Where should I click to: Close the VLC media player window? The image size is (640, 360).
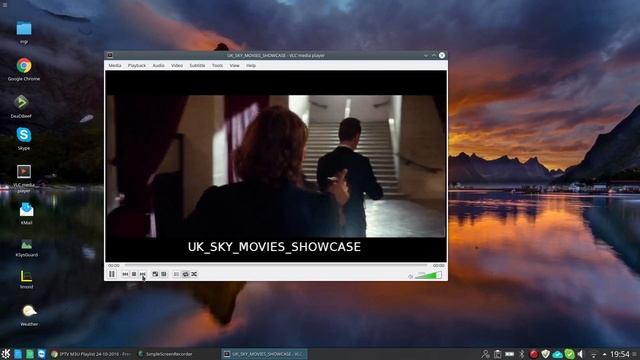442,55
